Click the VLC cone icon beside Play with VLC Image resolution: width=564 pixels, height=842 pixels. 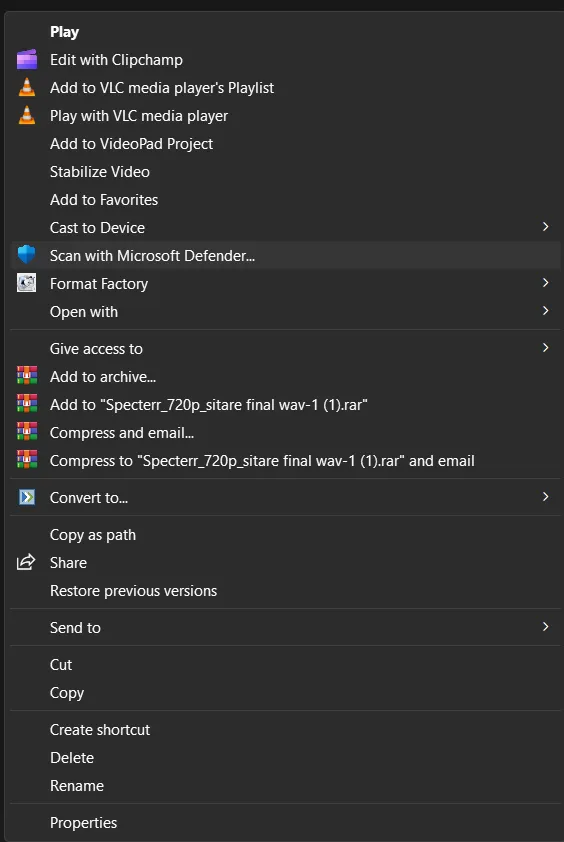27,115
